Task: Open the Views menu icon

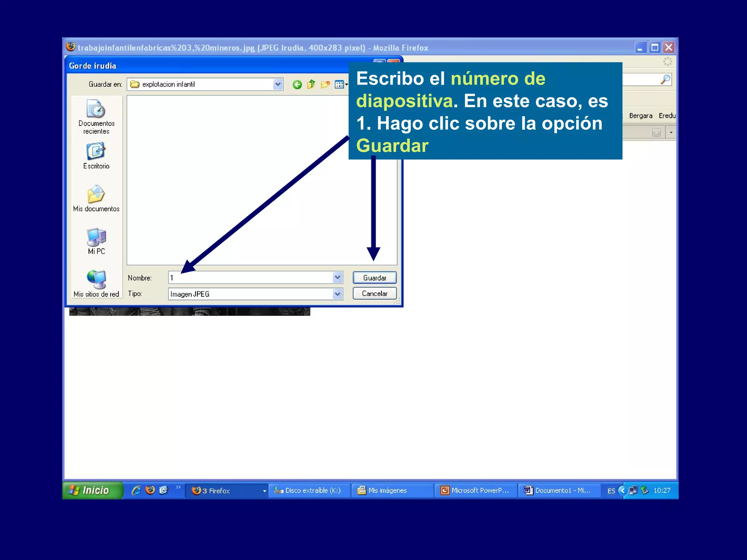Action: (341, 85)
